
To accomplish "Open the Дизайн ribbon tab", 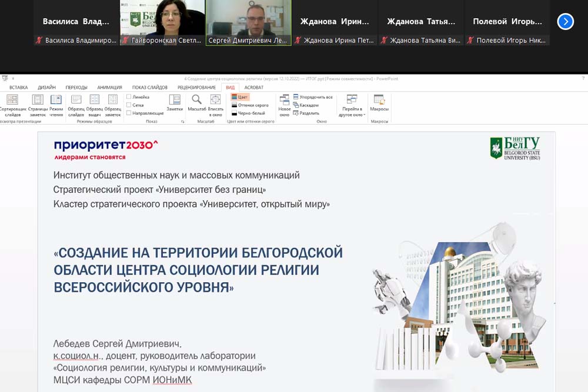I will pyautogui.click(x=46, y=87).
